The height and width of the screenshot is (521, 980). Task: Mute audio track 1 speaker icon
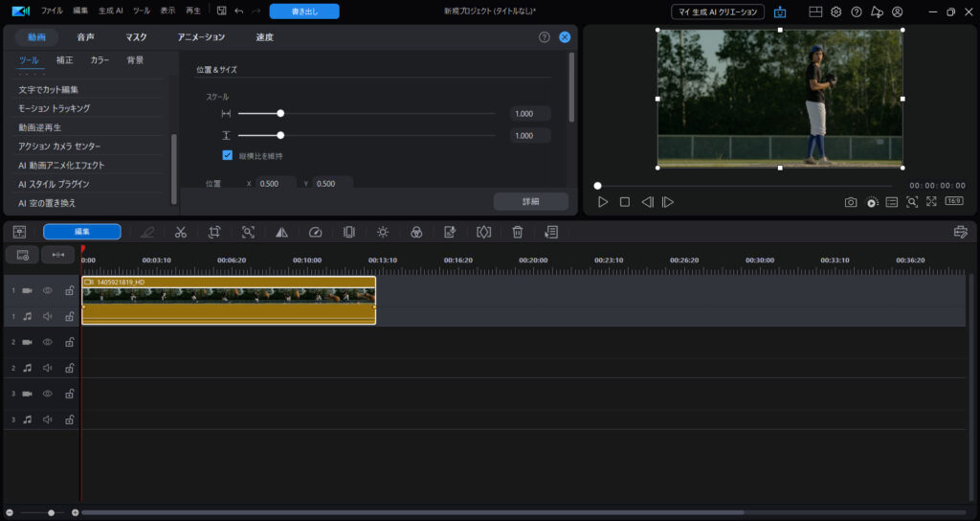(x=47, y=316)
